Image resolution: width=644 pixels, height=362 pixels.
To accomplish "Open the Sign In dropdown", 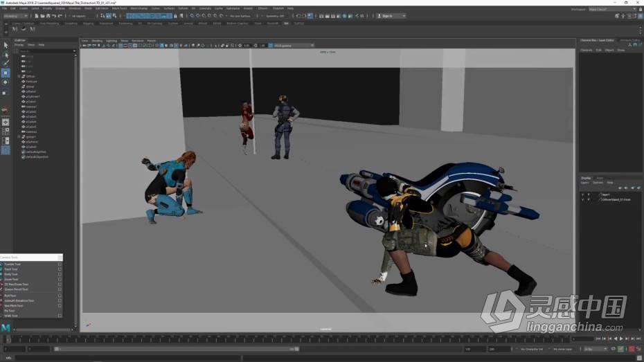I will [391, 16].
